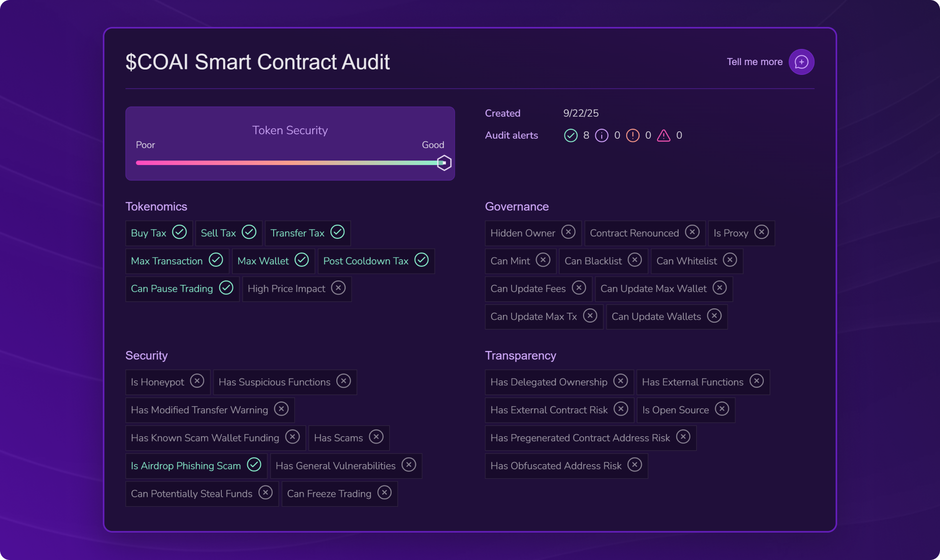Click the orange exclamation audit alert icon
The height and width of the screenshot is (560, 940).
(633, 136)
